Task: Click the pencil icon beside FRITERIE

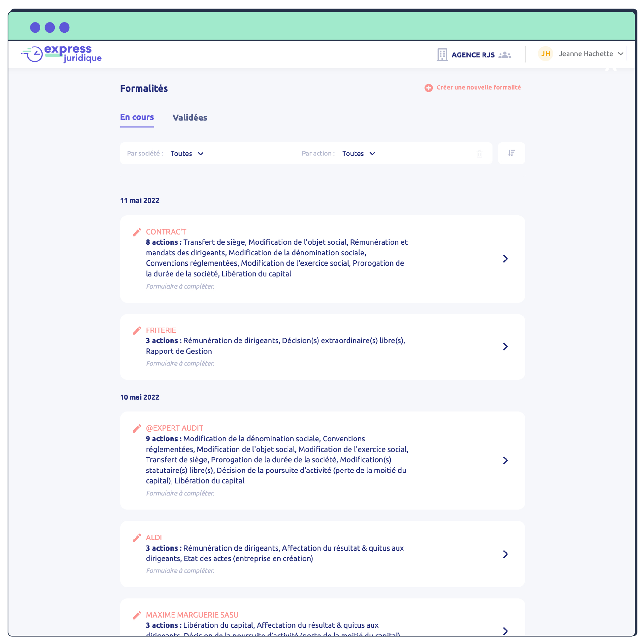Action: tap(137, 331)
